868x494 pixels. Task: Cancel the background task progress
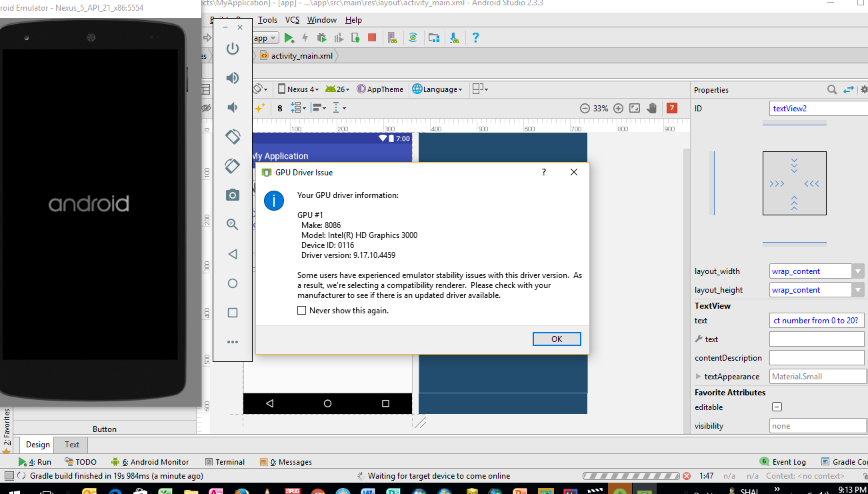[x=686, y=476]
